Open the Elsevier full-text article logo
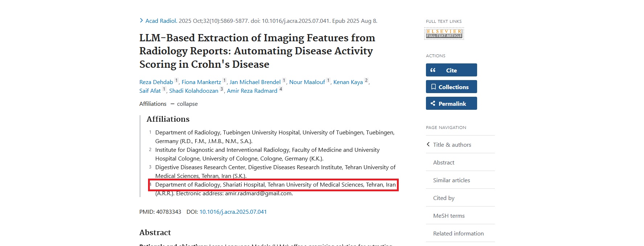This screenshot has width=644, height=246. (x=444, y=34)
